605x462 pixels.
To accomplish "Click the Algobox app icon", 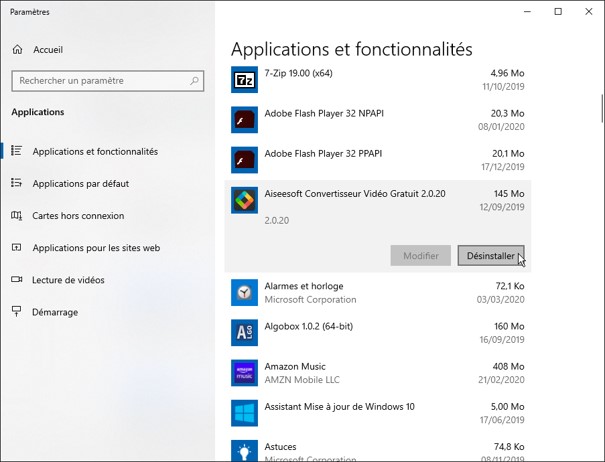I will (244, 333).
